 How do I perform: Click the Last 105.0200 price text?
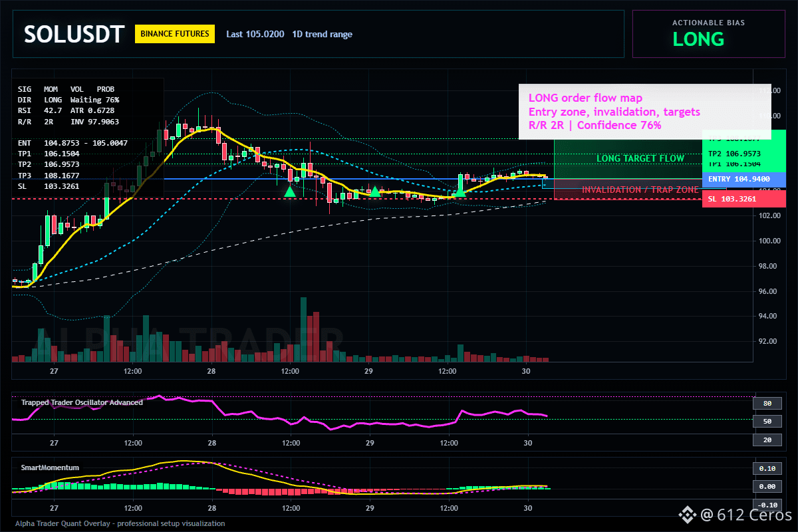[x=255, y=34]
